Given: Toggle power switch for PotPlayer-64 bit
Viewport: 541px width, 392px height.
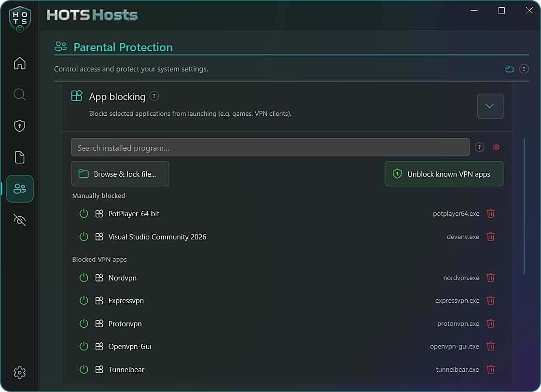Looking at the screenshot, I should coord(84,213).
